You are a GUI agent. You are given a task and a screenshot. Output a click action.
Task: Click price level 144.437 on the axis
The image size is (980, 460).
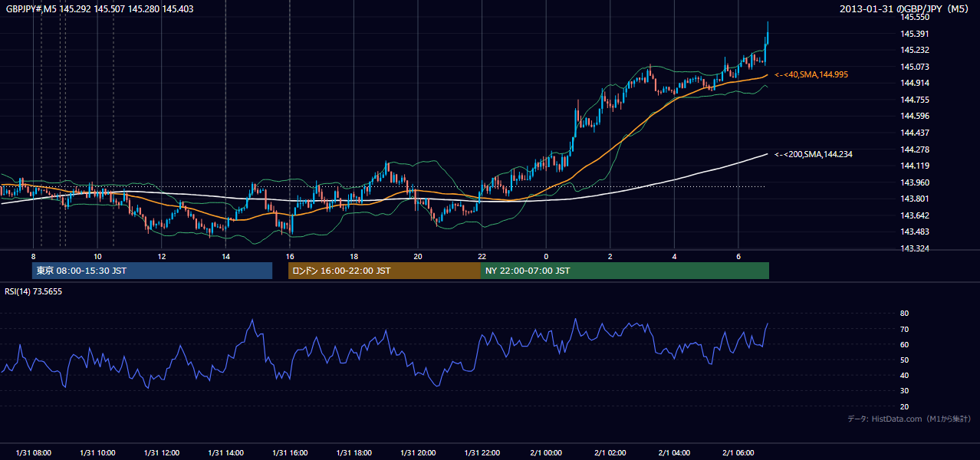(x=916, y=133)
